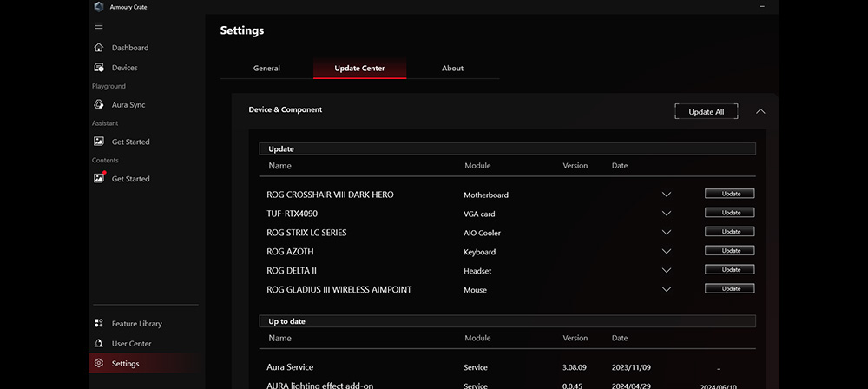Click the Device & Component heading
This screenshot has width=868, height=389.
click(285, 109)
